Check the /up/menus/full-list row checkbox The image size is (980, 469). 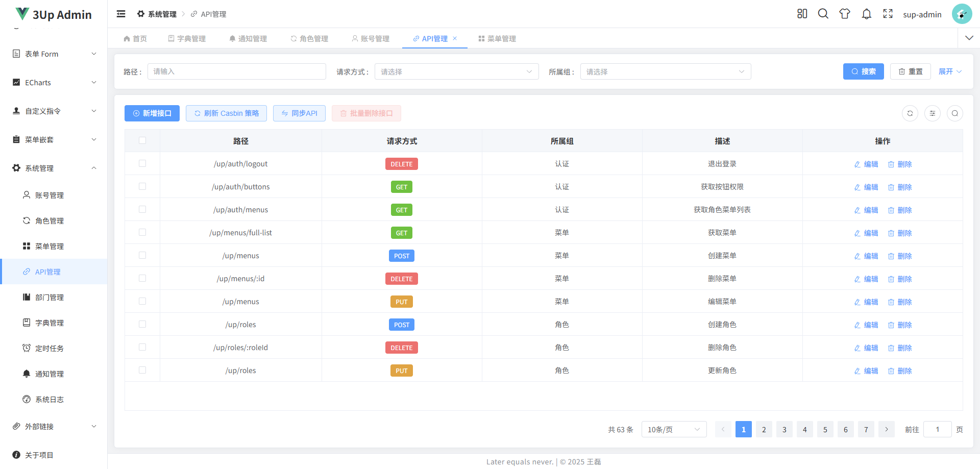click(142, 232)
